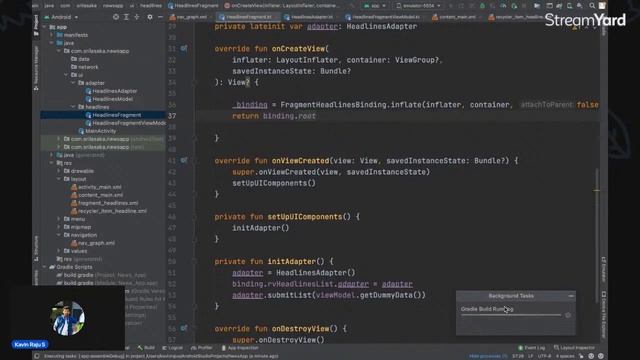The image size is (640, 360).
Task: Click the search everywhere magnifier icon
Action: 591,6
